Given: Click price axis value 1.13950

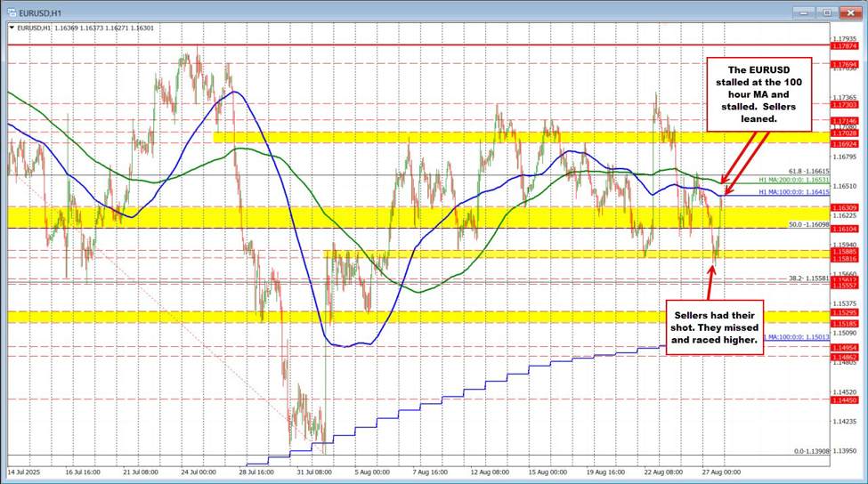Looking at the screenshot, I should pos(845,450).
